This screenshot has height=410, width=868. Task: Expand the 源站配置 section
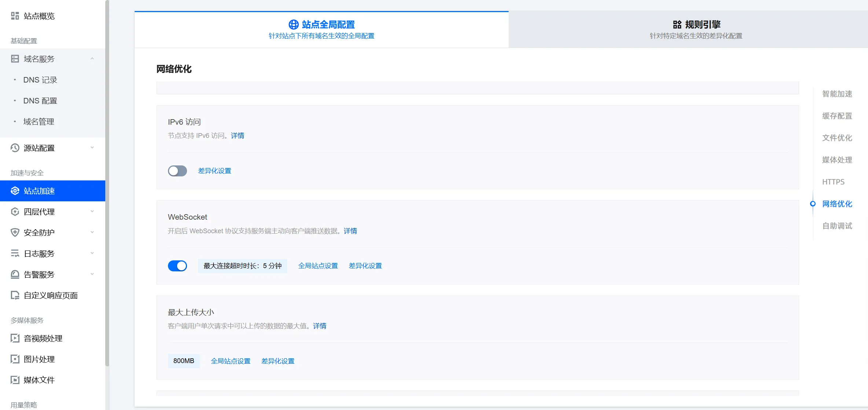[92, 148]
